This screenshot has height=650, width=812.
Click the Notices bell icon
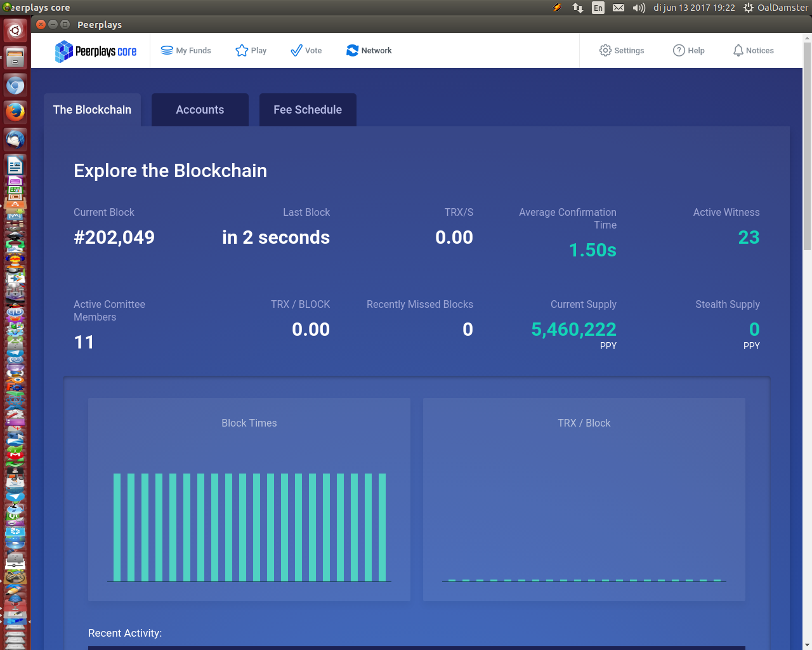click(738, 50)
